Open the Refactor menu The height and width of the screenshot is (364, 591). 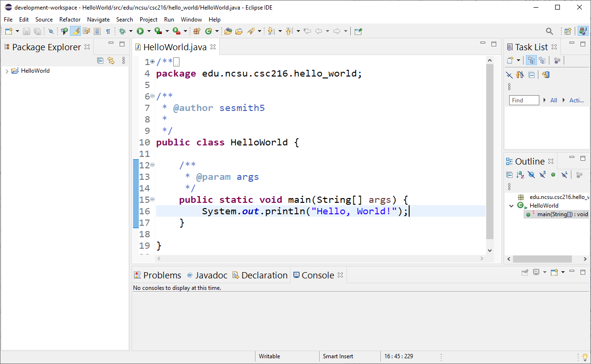click(69, 20)
